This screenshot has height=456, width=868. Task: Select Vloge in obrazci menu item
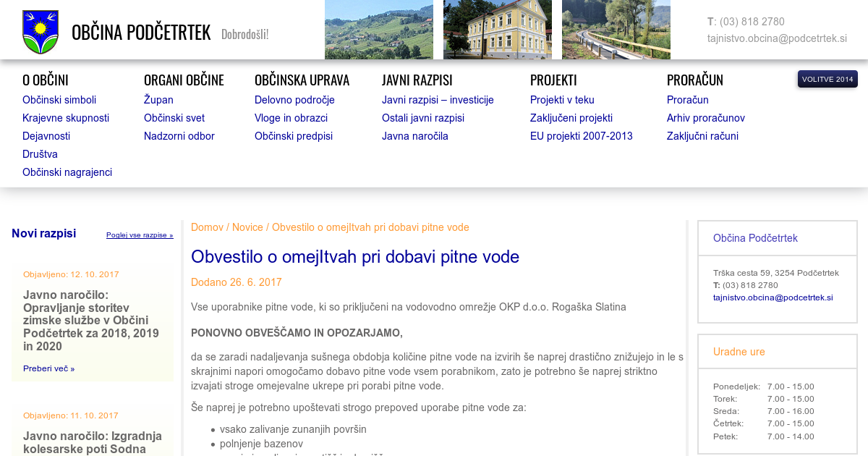(291, 118)
